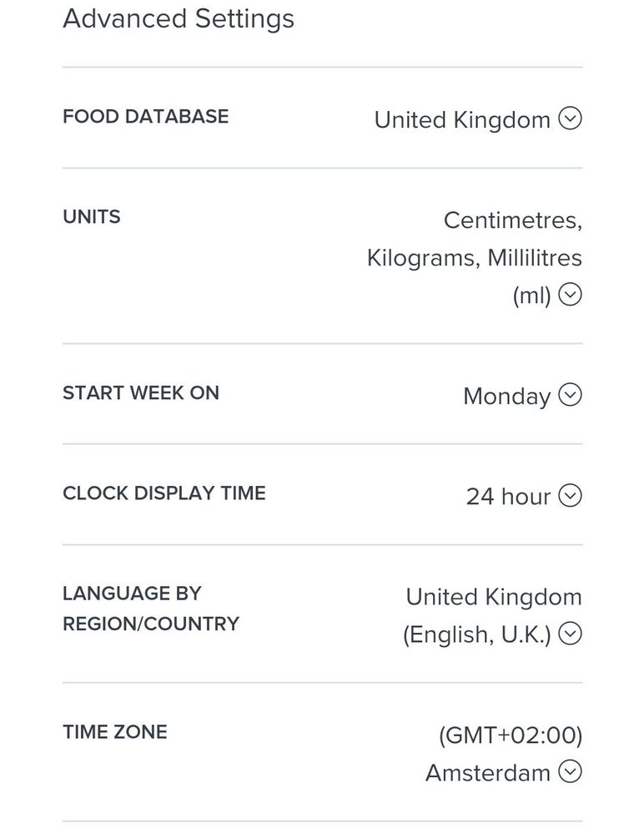Select the (English, U.K.) language value
Viewport: 644px width, 834px height.
click(476, 635)
